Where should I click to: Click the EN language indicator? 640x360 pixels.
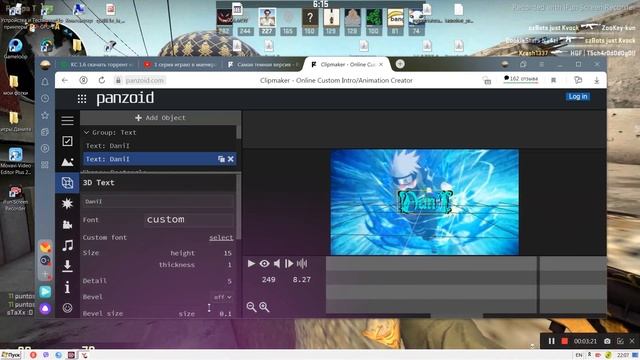[x=578, y=355]
